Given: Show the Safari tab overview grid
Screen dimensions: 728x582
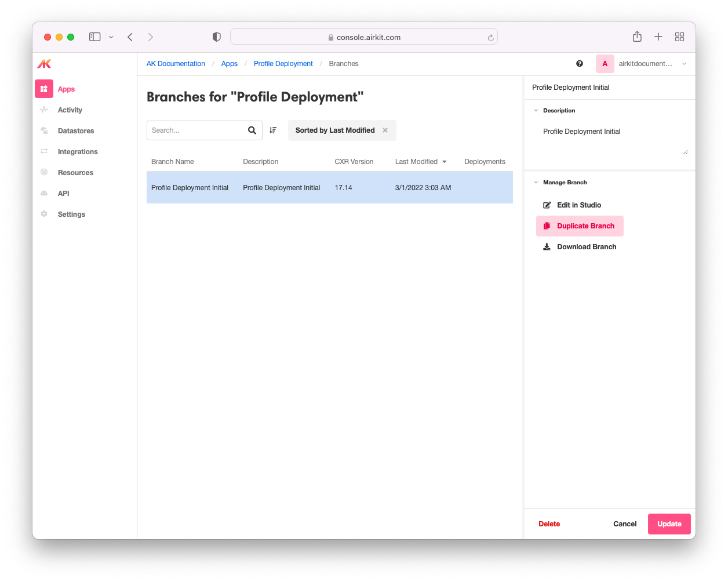Looking at the screenshot, I should tap(680, 37).
